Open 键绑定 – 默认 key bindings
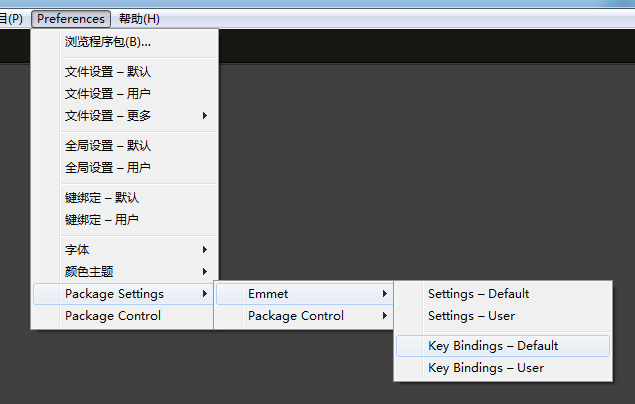 pos(102,198)
